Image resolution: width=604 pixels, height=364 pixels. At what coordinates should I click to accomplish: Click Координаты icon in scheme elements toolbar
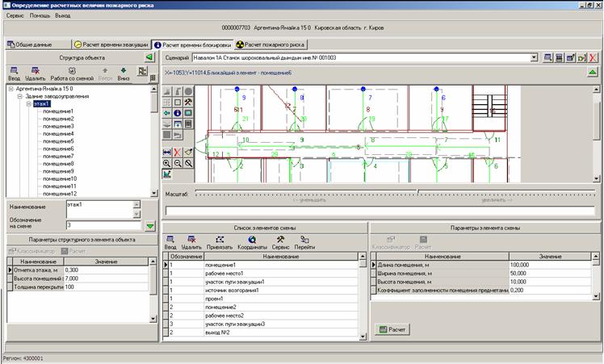pos(252,240)
